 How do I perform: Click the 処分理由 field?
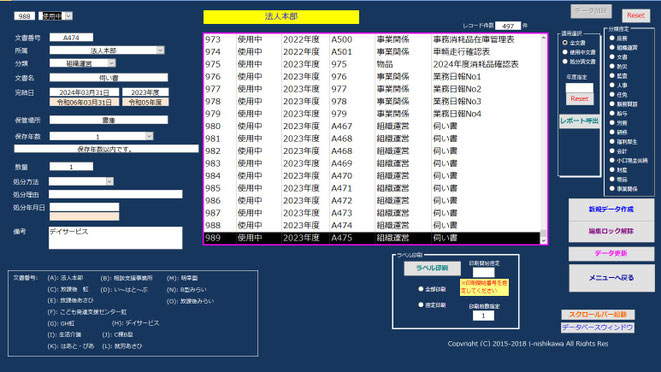click(116, 194)
